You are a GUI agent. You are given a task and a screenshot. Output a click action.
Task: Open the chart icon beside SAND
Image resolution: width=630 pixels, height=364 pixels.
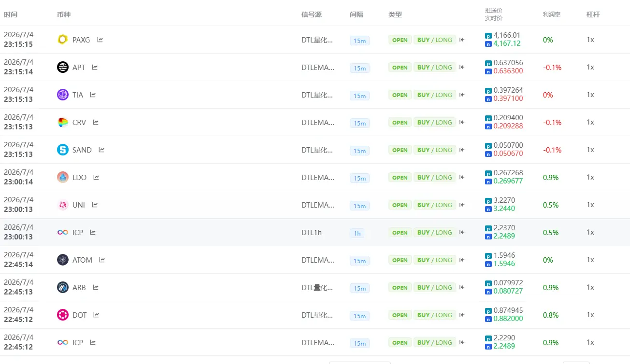point(101,150)
